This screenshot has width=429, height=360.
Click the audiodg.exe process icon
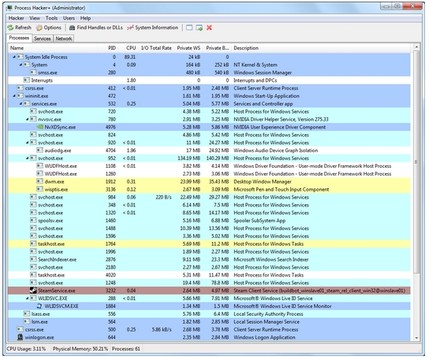coord(40,150)
